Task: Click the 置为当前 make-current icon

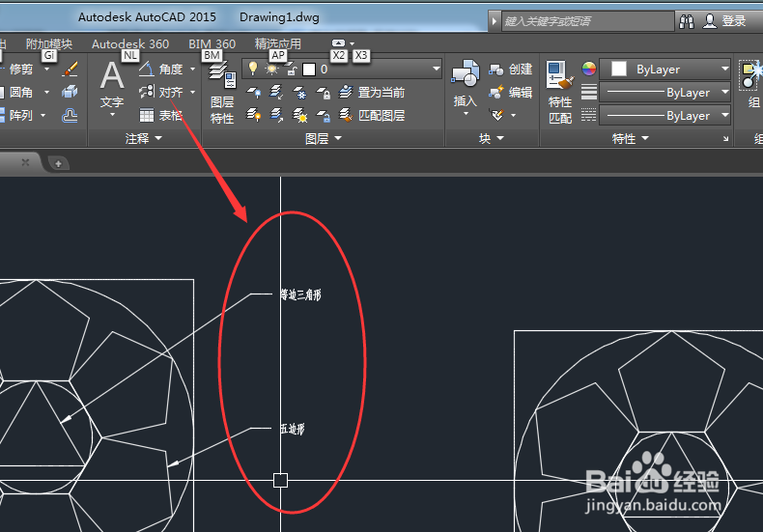Action: tap(346, 92)
